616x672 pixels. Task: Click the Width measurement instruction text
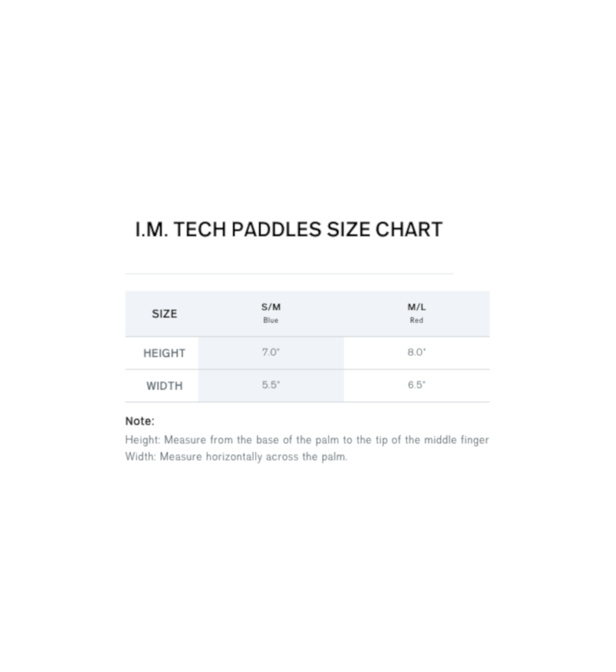coord(236,456)
